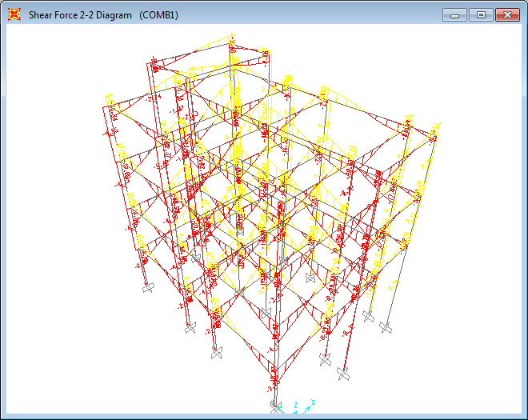
Task: Select the second base support from the left
Action: point(190,328)
